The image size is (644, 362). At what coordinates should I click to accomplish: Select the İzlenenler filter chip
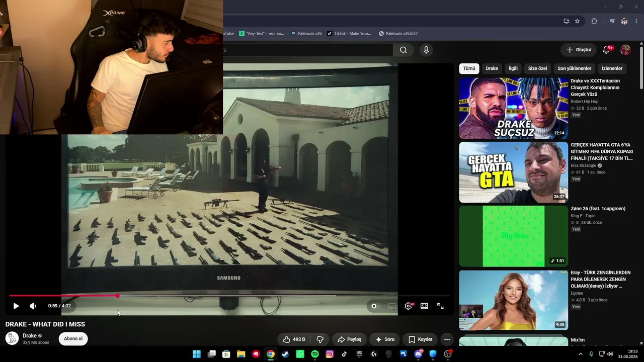[612, 68]
